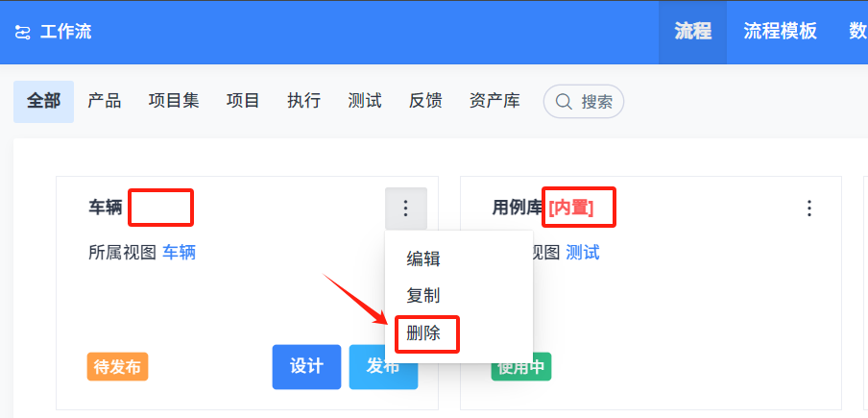Choose 复制 in the dropdown menu
The image size is (868, 418).
coord(422,296)
